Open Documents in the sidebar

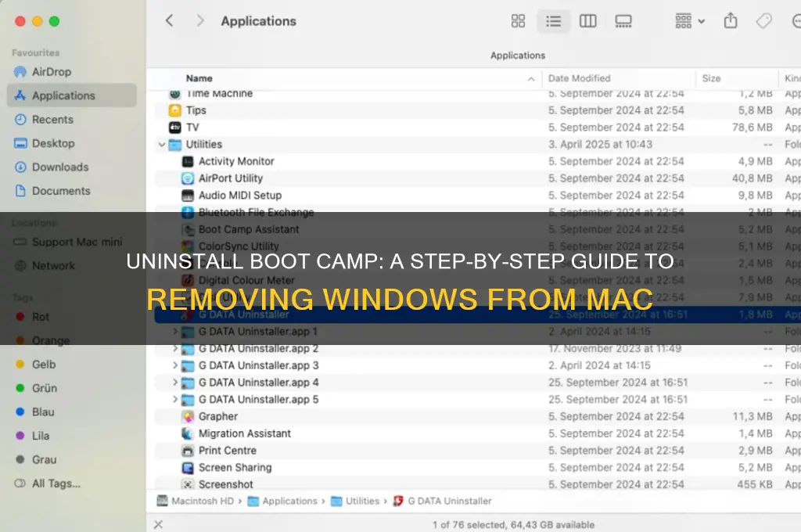(52, 191)
